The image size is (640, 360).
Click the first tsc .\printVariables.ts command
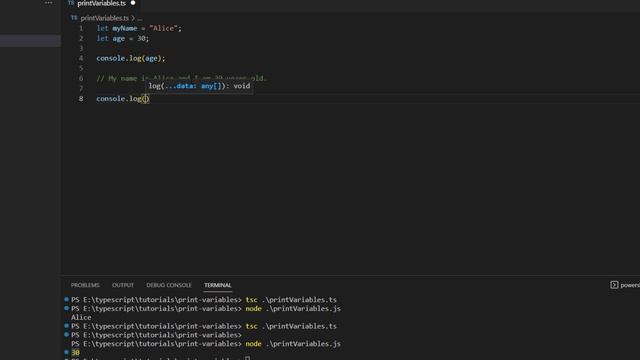coord(291,300)
